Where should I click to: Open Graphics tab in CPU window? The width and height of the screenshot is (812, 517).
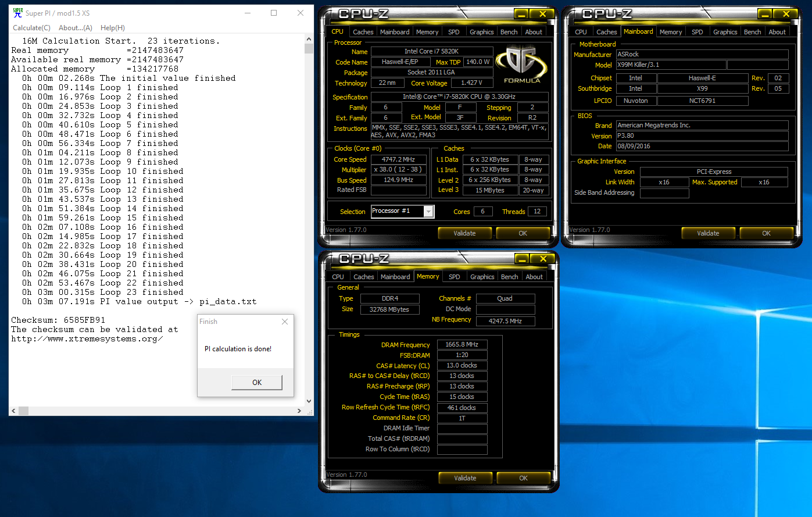coord(482,32)
